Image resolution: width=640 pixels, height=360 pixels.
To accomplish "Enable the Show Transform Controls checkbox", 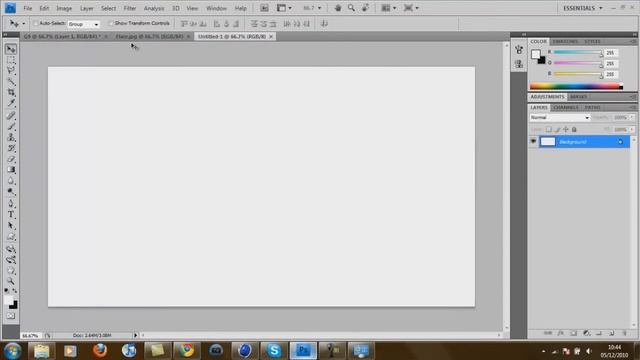I will tap(111, 23).
